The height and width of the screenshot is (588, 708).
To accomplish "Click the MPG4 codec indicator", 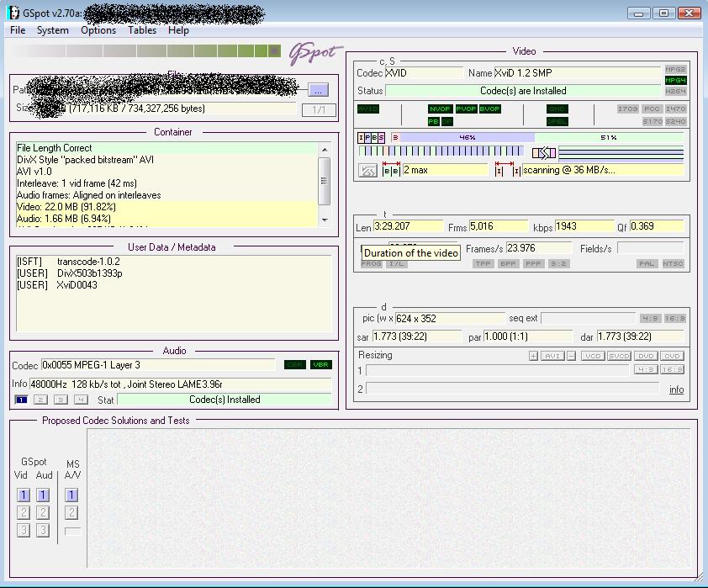I will (x=675, y=81).
